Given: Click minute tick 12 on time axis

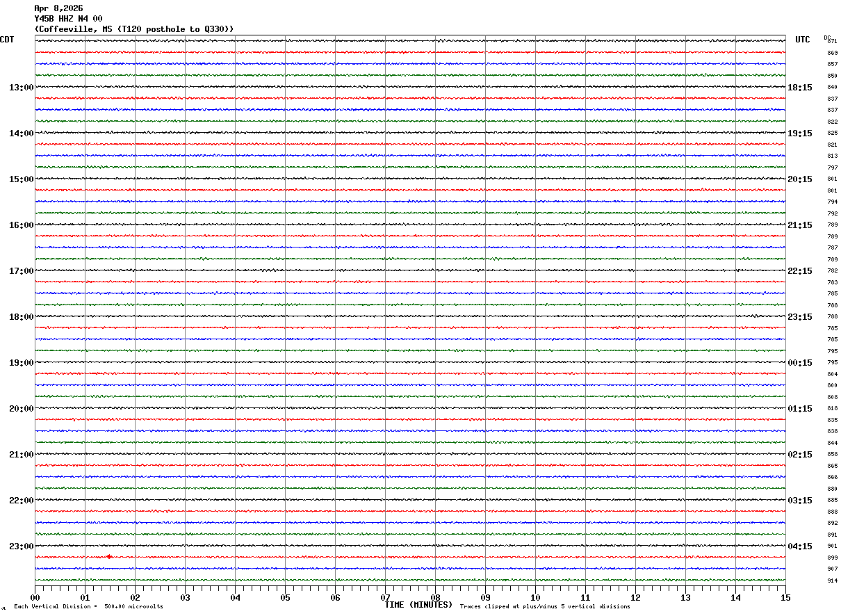Looking at the screenshot, I should point(635,597).
